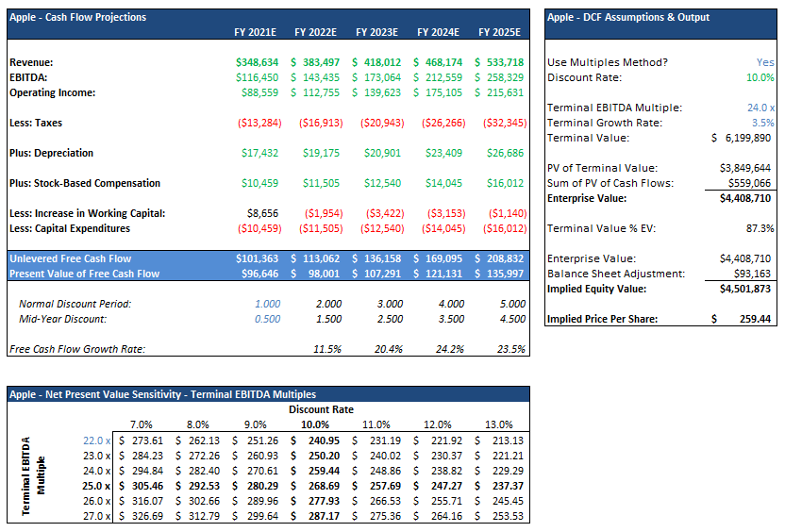Click the 27.0 x multiple row label

[96, 516]
